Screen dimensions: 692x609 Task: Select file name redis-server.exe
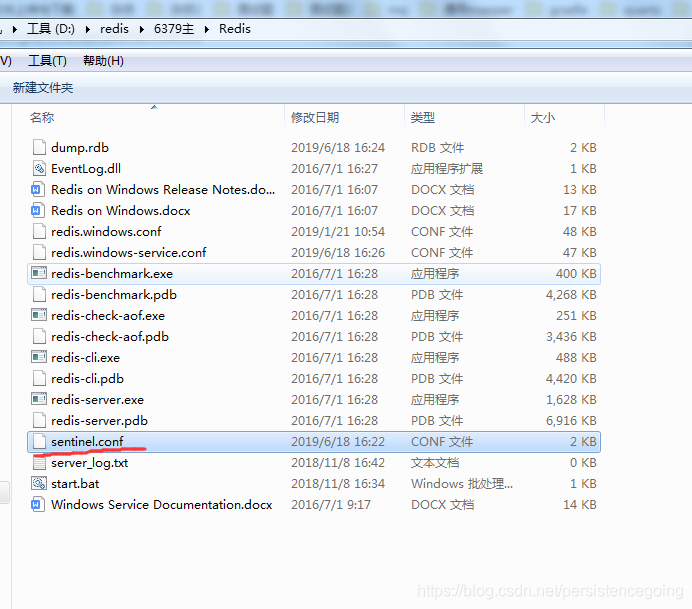point(98,399)
